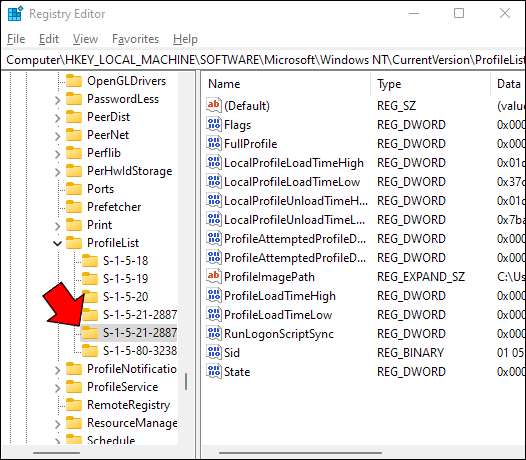The width and height of the screenshot is (526, 460).
Task: Click REG_SZ type cell for (Default)
Action: click(x=396, y=106)
